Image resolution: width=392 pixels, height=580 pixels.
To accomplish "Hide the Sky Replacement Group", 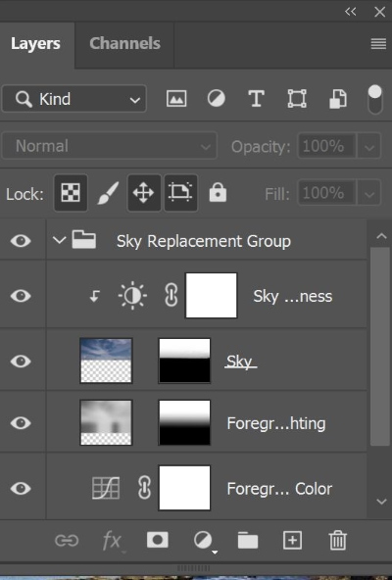I will click(21, 241).
